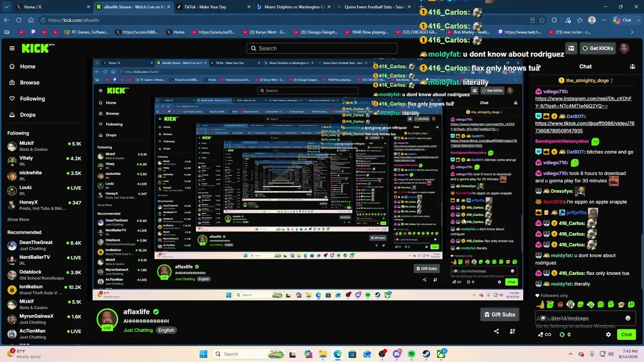Open recommended channel Ac7ionMan
The image size is (644, 362).
click(44, 334)
